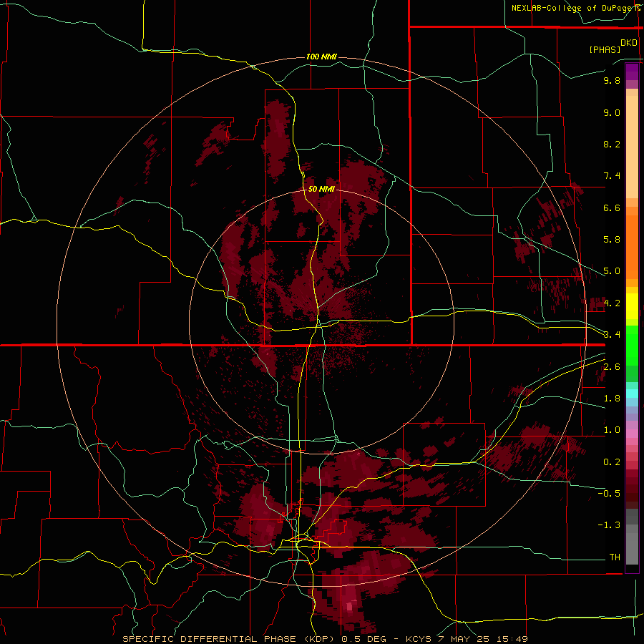The width and height of the screenshot is (644, 644).
Task: Click the 1.8 scale value
Action: tap(612, 399)
